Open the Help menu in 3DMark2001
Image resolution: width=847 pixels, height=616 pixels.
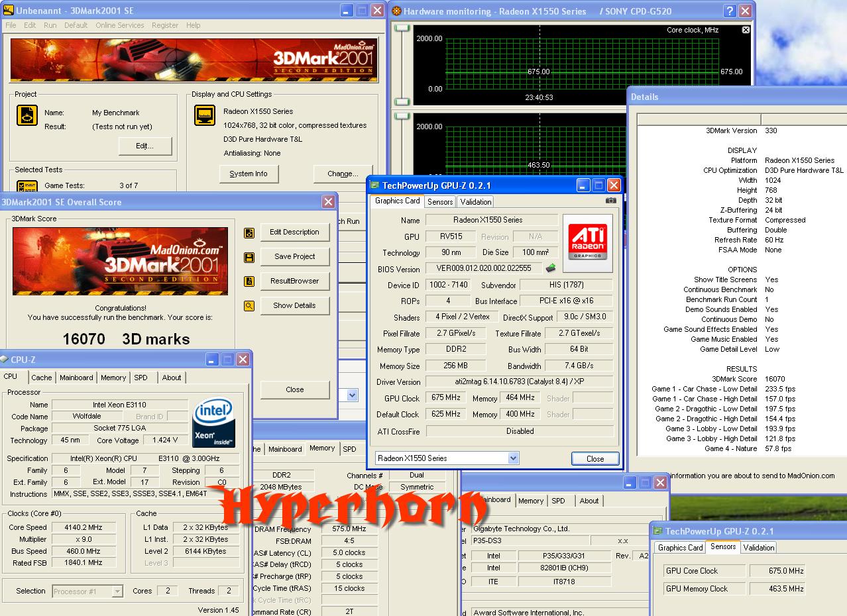(x=193, y=25)
